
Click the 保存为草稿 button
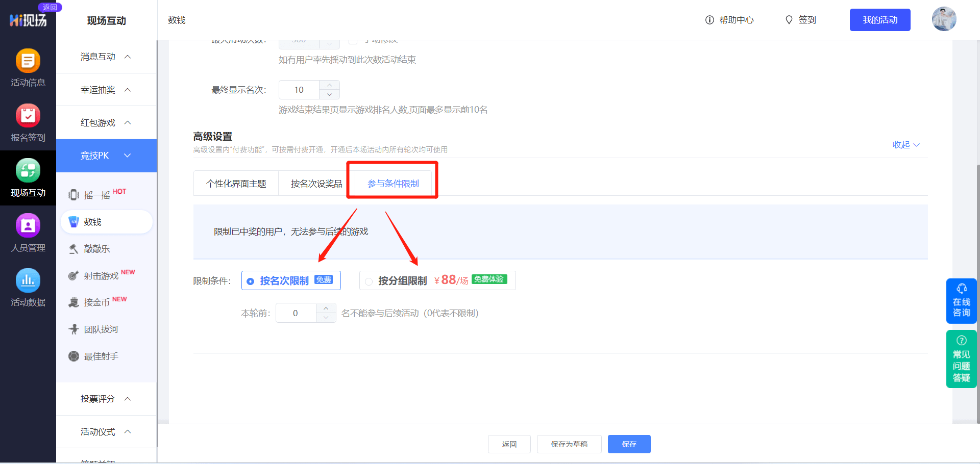[x=569, y=444]
